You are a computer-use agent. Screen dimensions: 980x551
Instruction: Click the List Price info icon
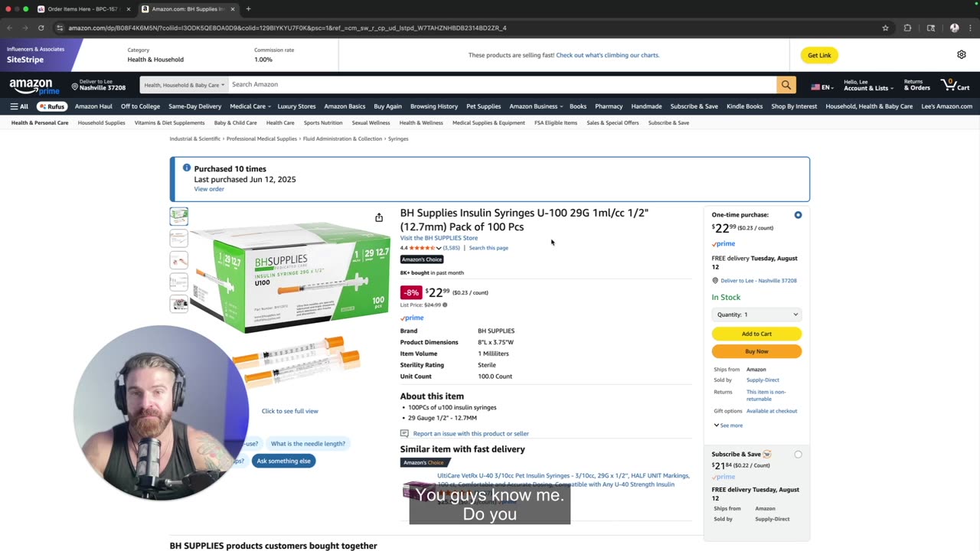(445, 305)
